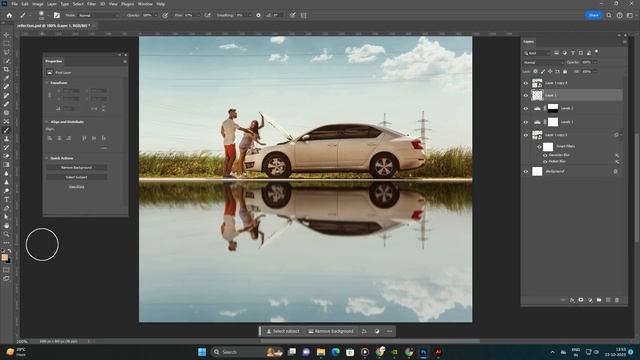Open the Window menu

[145, 4]
